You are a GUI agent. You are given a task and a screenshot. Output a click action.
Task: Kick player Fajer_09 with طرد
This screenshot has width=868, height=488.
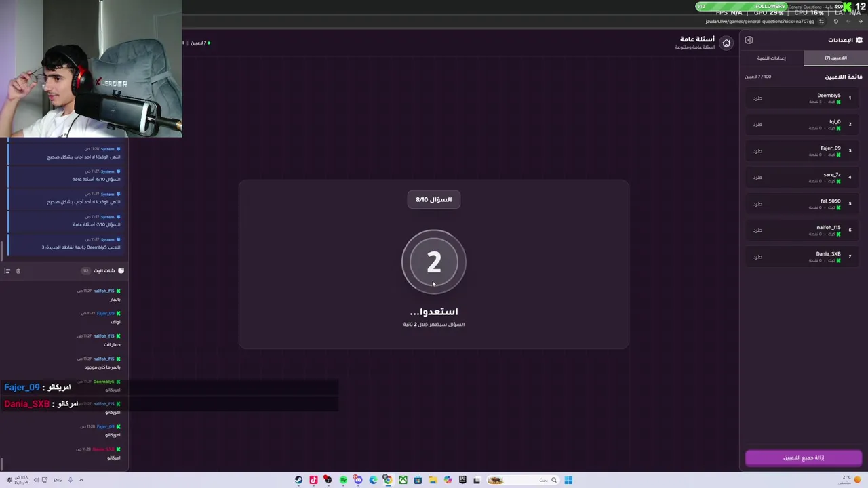tap(757, 151)
